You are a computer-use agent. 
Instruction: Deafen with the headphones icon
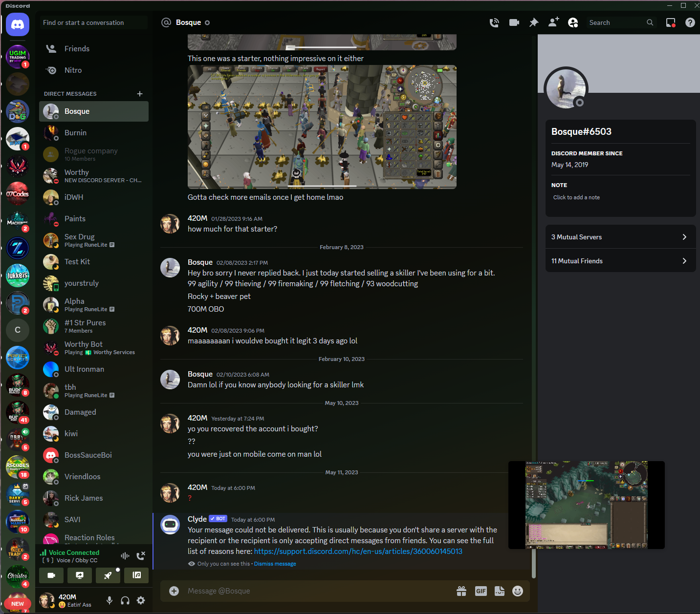125,600
